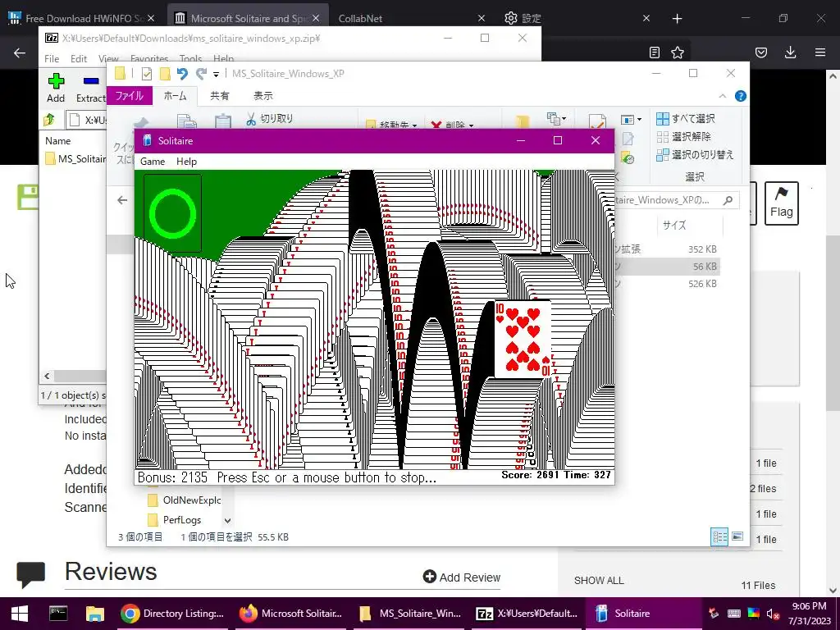The width and height of the screenshot is (840, 630).
Task: Open Explorer help question mark icon
Action: 741,96
